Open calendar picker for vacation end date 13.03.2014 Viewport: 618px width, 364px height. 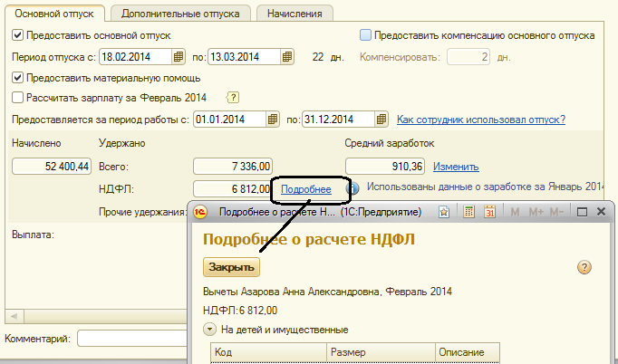coord(287,57)
